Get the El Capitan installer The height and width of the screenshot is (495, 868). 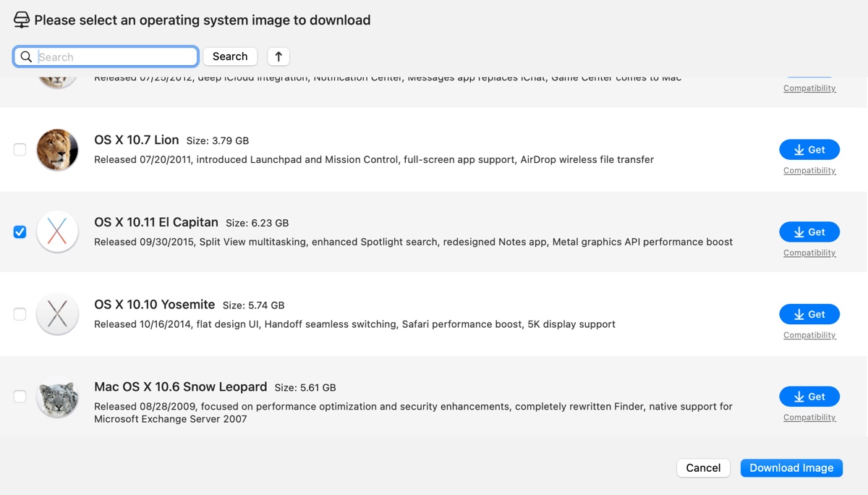809,232
